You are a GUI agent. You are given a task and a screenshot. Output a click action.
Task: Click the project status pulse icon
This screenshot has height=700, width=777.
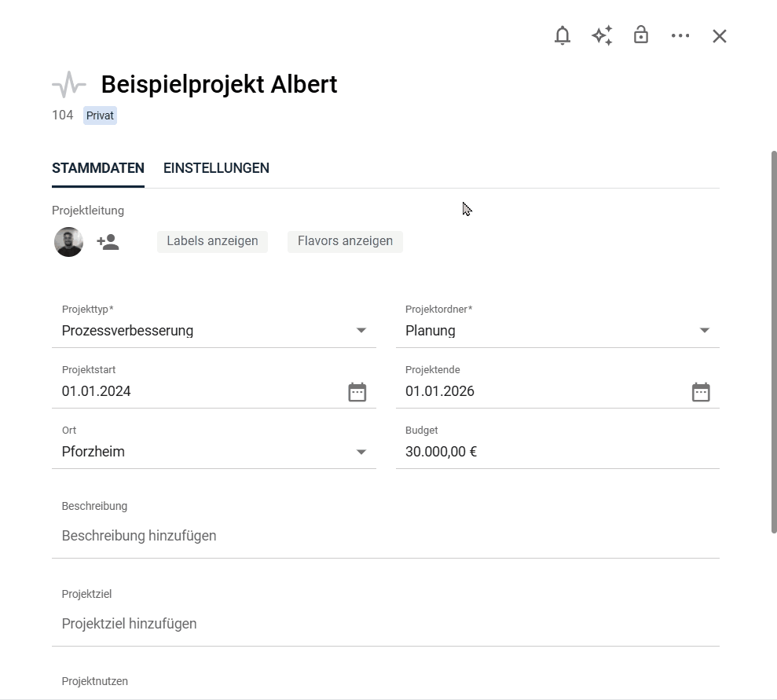[69, 84]
